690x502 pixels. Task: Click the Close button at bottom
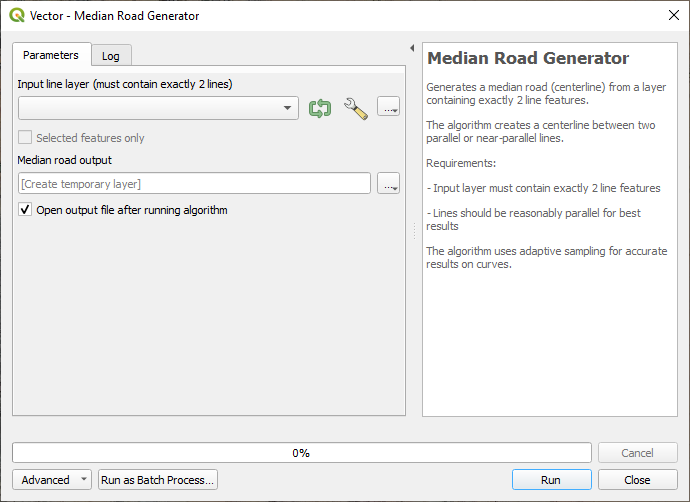tap(637, 480)
